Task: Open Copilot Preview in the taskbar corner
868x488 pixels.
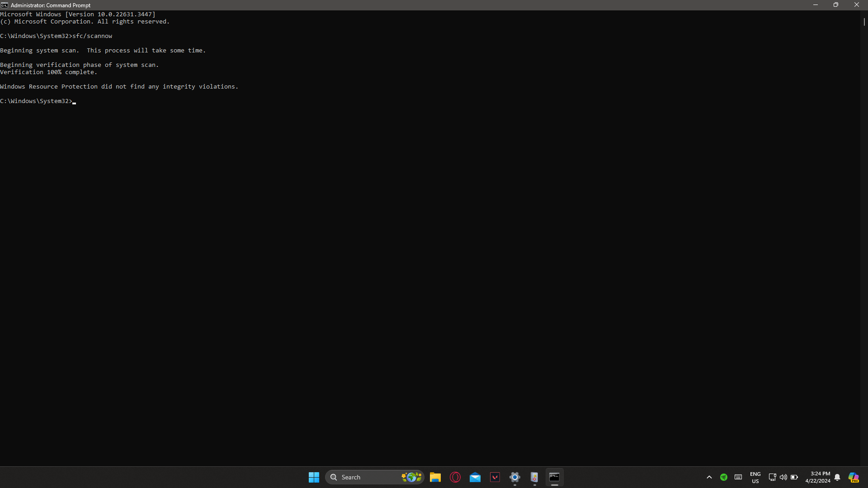Action: click(854, 477)
